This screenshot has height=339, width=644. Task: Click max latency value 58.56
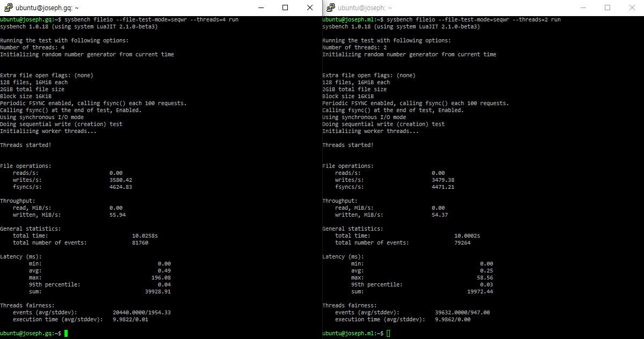[485, 277]
